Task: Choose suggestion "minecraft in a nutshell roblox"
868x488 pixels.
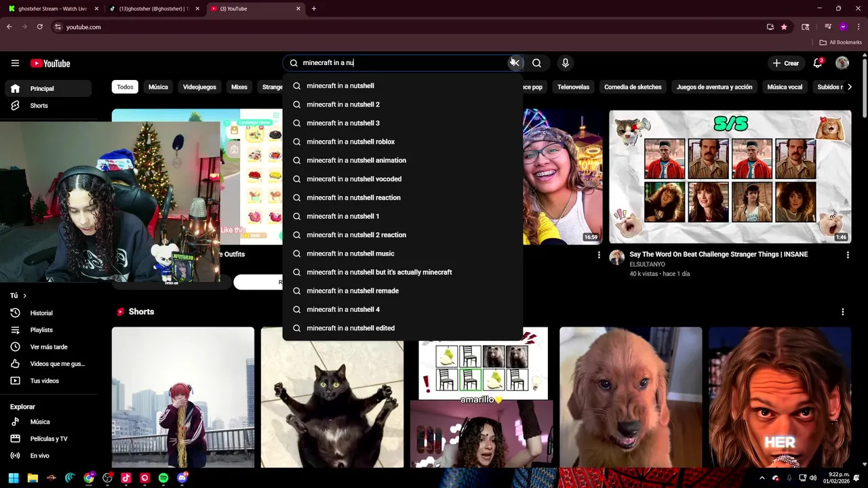Action: [x=403, y=142]
